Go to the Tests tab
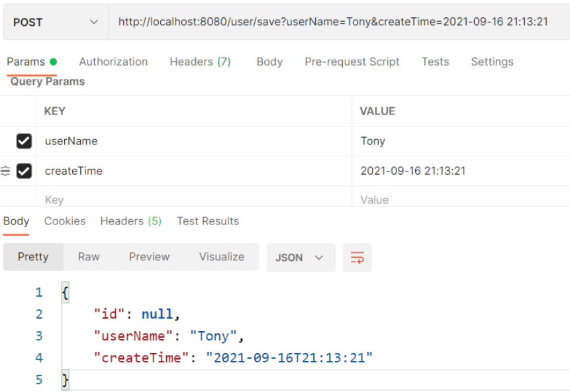 click(x=435, y=62)
